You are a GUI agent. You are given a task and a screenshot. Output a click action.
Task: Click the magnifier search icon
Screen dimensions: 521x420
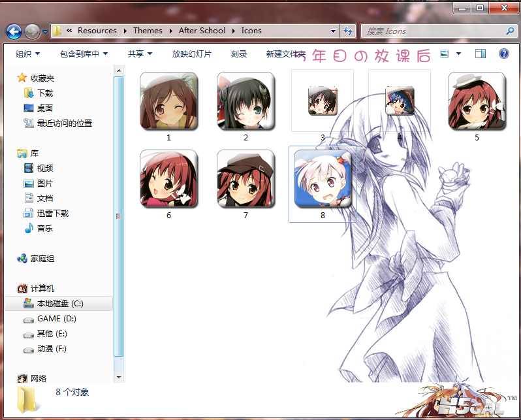pyautogui.click(x=510, y=31)
